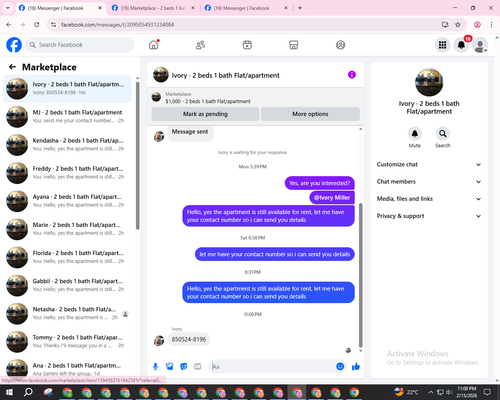
Task: Open the Reels video icon
Action: [247, 45]
